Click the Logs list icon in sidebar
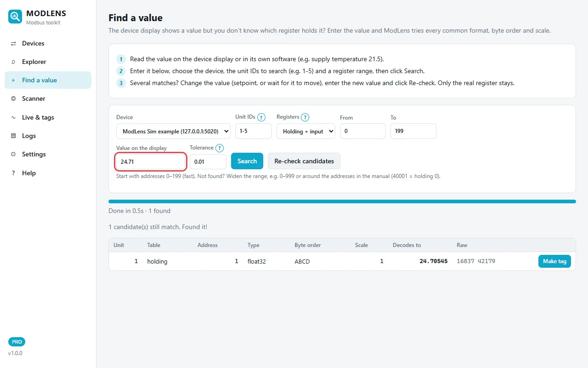588x368 pixels. pyautogui.click(x=13, y=136)
